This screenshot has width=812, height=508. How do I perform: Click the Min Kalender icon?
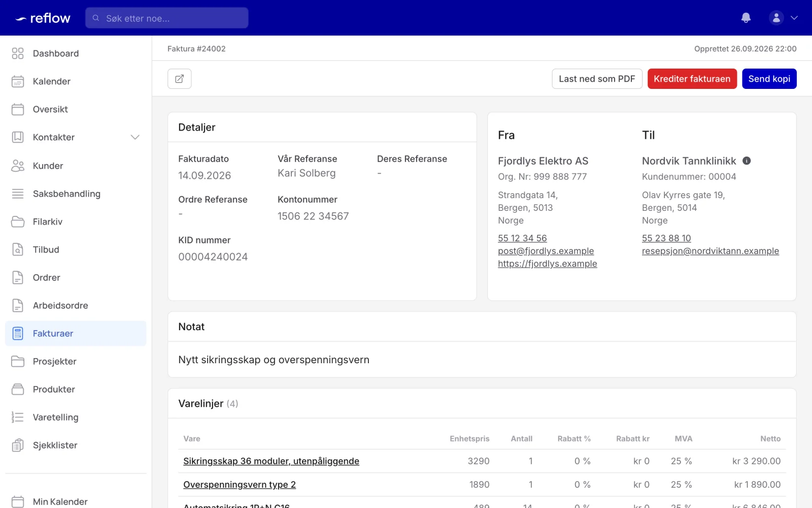coord(18,501)
